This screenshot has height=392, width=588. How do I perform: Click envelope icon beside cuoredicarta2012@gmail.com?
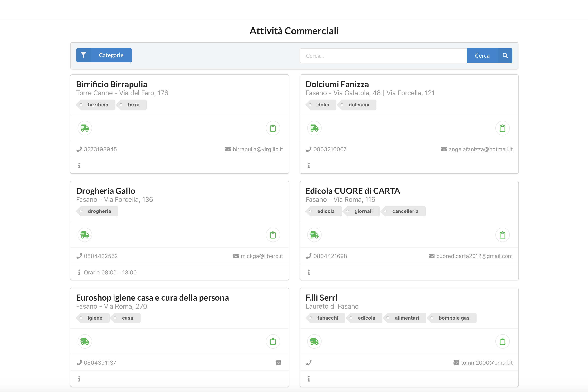tap(432, 256)
